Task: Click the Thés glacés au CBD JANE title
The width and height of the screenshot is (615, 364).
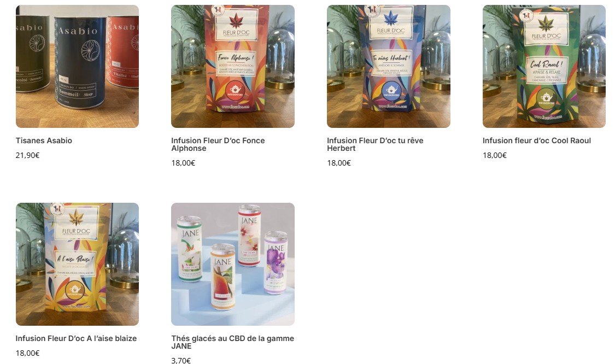Action: [x=232, y=342]
